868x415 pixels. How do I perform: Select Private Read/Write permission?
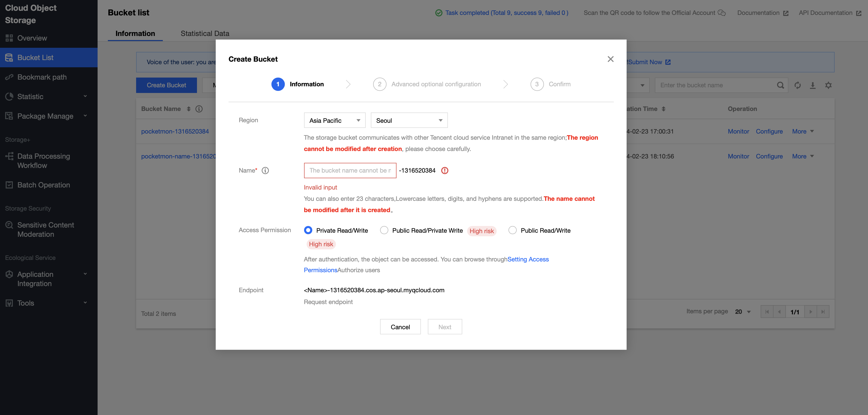pyautogui.click(x=308, y=230)
